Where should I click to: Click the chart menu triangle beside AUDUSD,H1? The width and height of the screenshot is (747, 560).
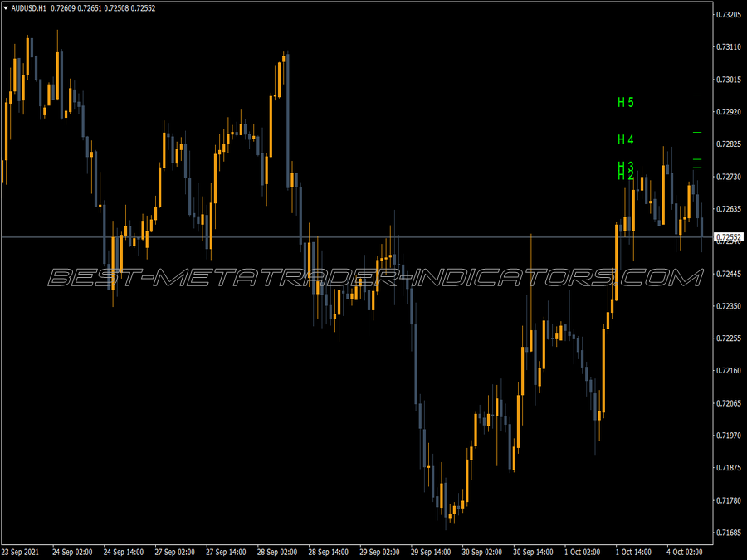tap(6, 8)
